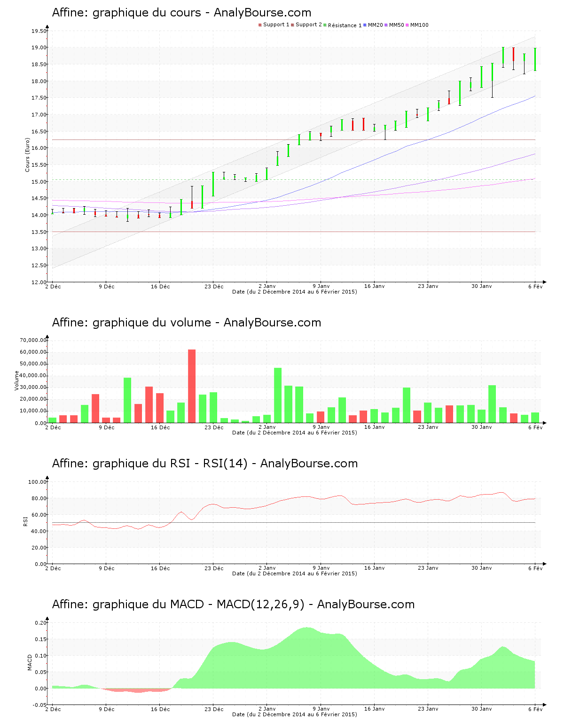
Task: Click the purple MM50 legend swatch
Action: (386, 25)
